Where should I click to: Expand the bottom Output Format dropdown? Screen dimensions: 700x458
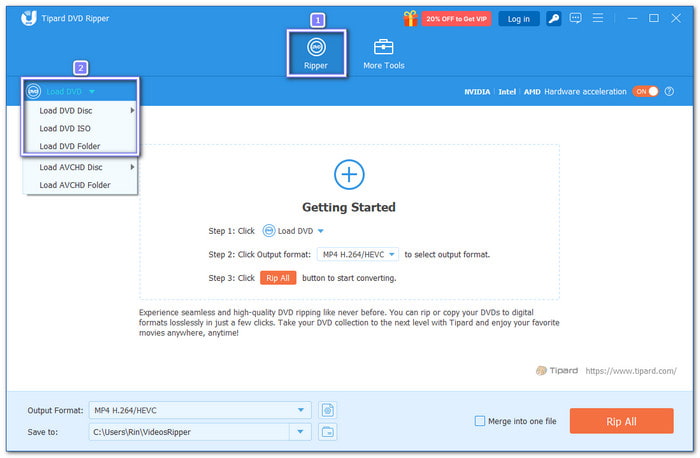click(x=301, y=410)
